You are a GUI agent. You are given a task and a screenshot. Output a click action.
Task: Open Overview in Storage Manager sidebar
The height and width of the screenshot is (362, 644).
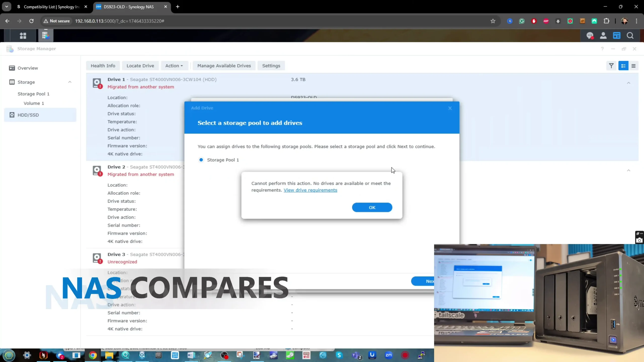coord(40,68)
